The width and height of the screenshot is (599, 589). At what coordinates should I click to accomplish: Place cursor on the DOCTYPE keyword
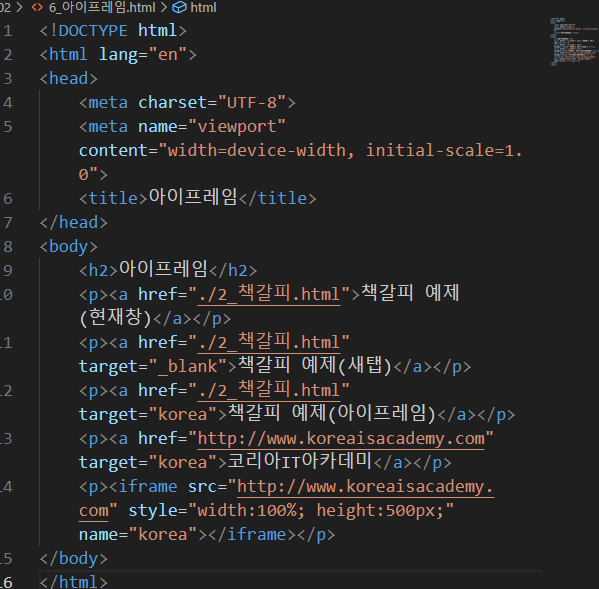point(93,31)
